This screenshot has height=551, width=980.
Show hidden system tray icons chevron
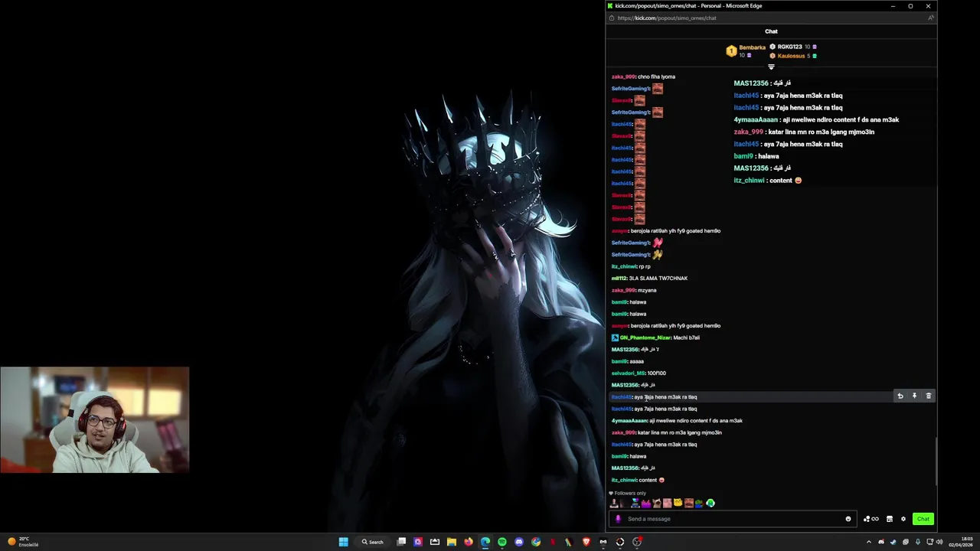point(869,542)
